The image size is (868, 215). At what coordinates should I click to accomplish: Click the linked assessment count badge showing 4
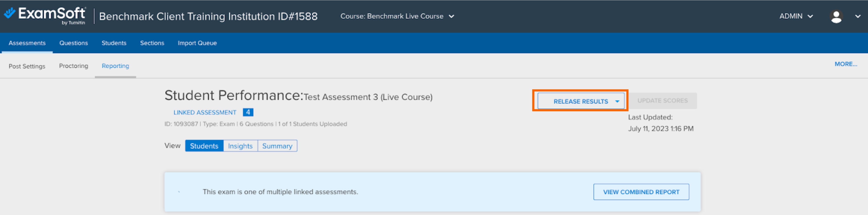pyautogui.click(x=248, y=112)
